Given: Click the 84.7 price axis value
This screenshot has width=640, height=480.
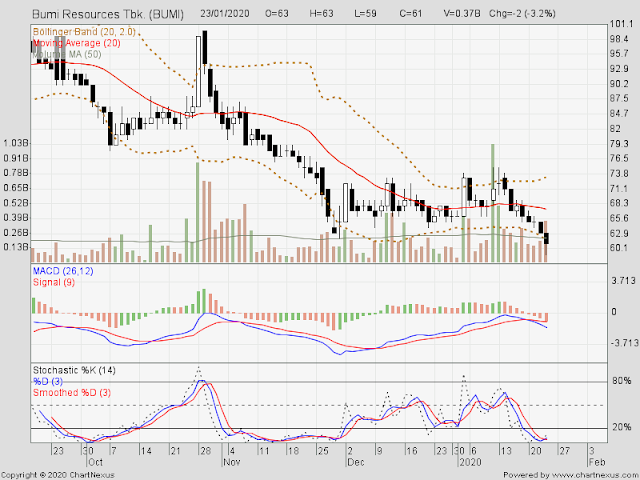Looking at the screenshot, I should click(x=619, y=113).
